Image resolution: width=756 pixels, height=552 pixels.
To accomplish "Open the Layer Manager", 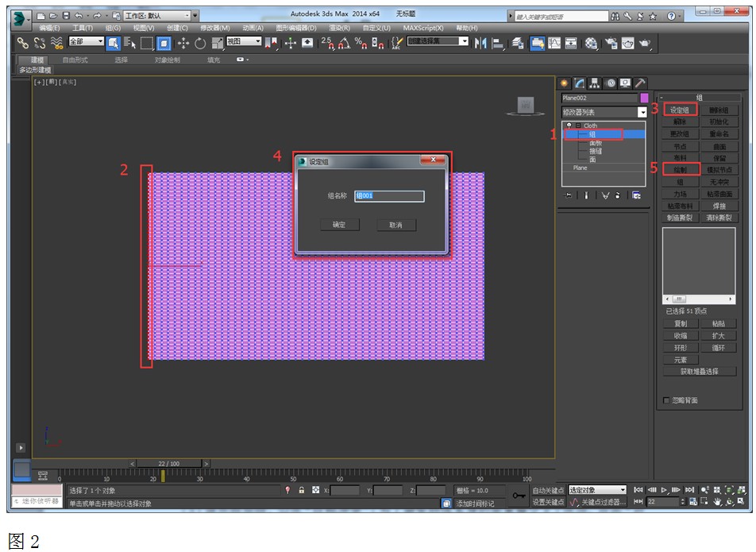I will 518,44.
